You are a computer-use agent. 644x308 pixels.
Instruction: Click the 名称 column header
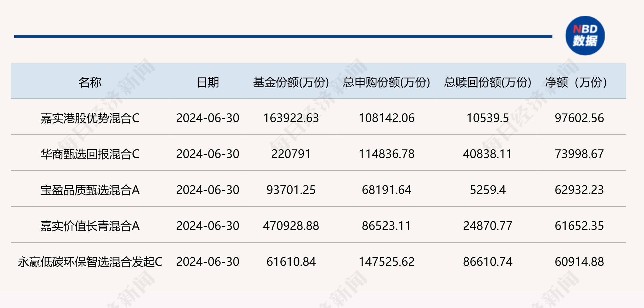pyautogui.click(x=90, y=82)
